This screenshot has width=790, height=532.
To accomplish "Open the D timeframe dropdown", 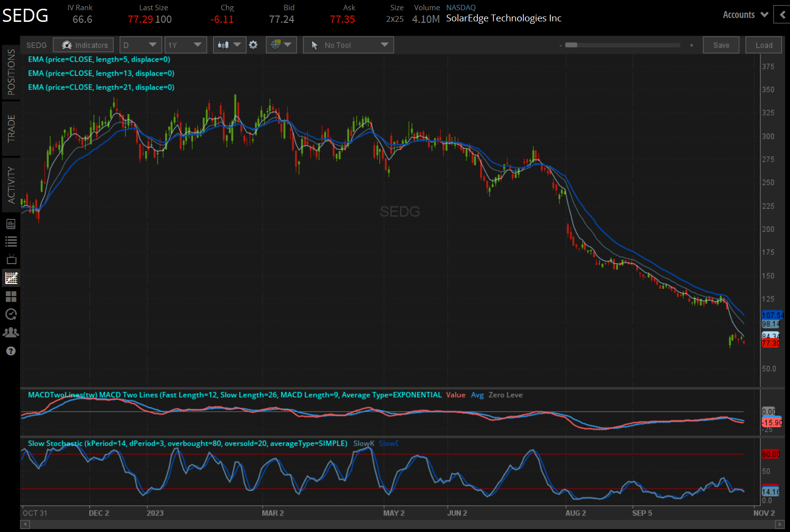I will coord(140,45).
